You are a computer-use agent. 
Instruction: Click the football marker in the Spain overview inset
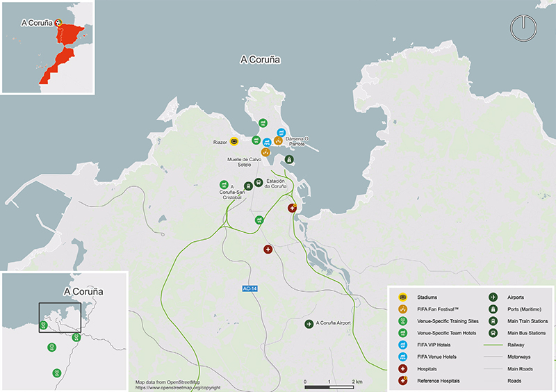pos(59,23)
